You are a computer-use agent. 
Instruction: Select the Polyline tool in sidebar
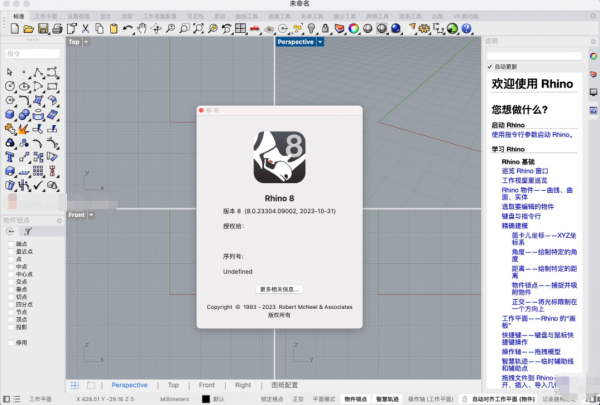point(38,72)
